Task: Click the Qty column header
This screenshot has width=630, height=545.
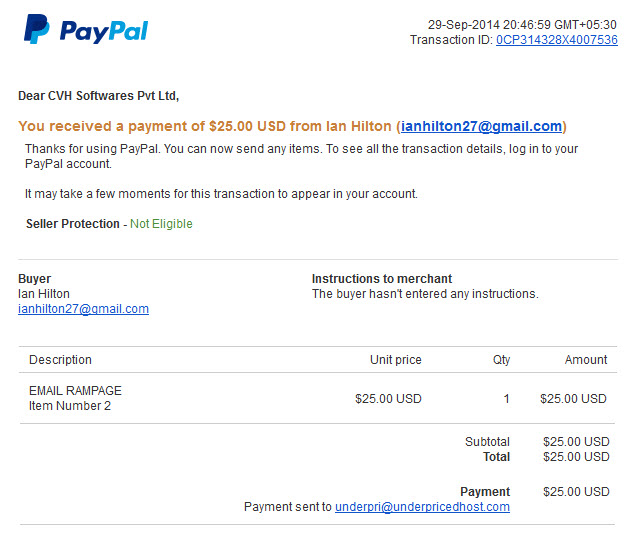Action: click(501, 360)
